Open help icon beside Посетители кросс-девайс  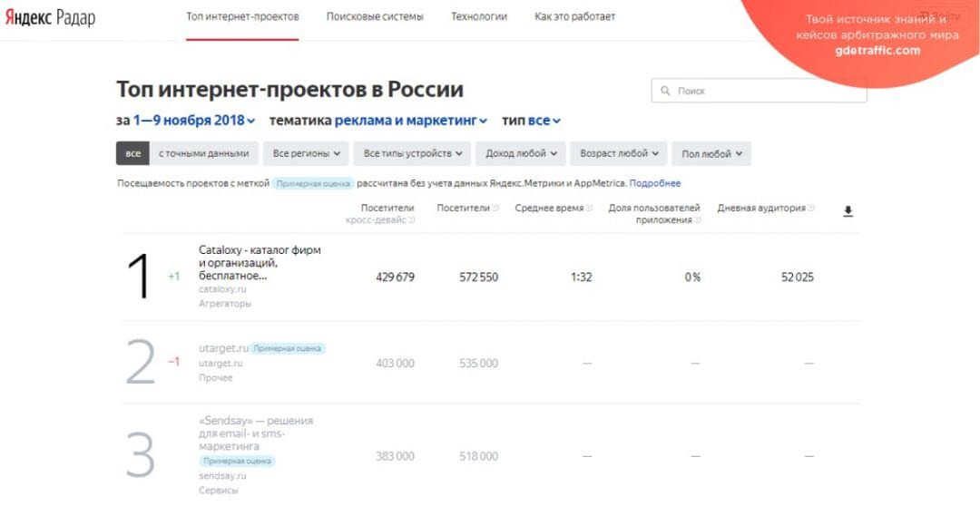coord(412,219)
